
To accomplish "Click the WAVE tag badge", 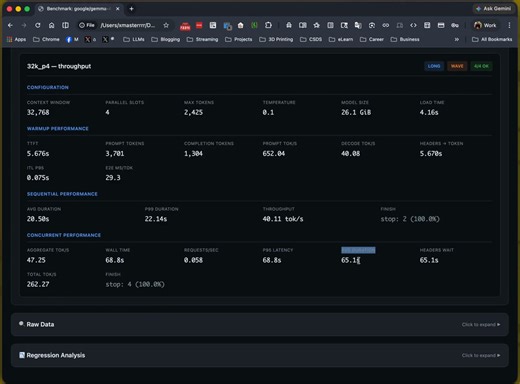I will point(457,66).
